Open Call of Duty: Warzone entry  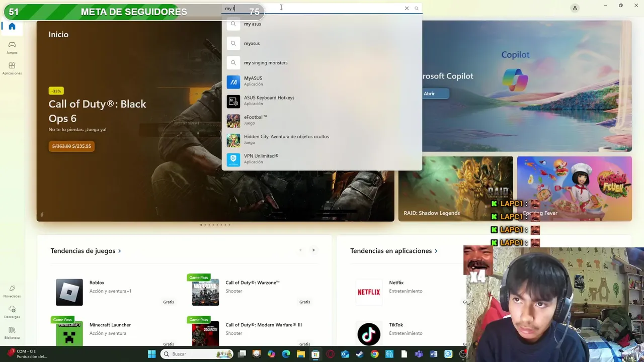[251, 292]
